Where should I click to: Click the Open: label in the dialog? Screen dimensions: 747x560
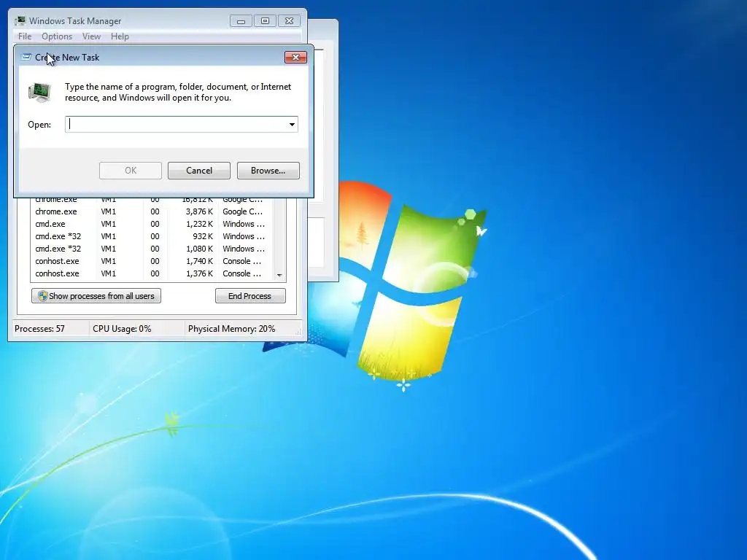[x=39, y=125]
